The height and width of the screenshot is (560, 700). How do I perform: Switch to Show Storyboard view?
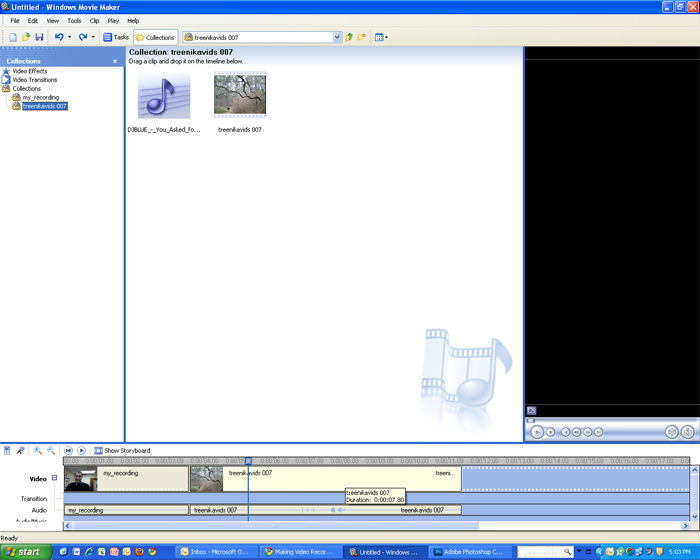pos(122,451)
